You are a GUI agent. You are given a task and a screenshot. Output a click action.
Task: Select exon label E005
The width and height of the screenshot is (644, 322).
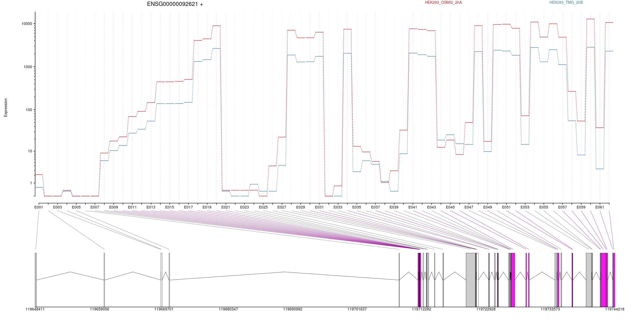click(76, 207)
